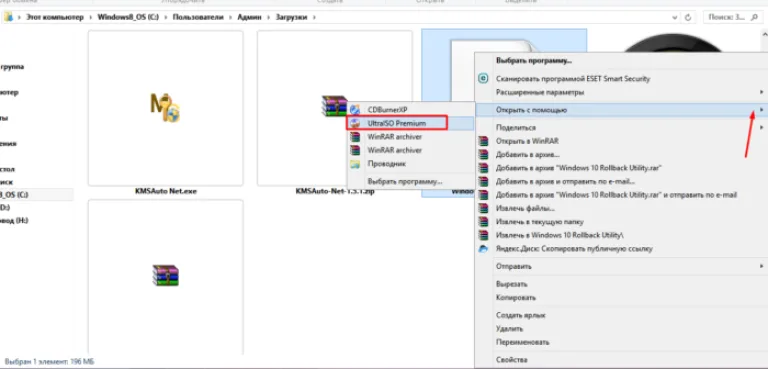Navigate to Windows8_OS (C:) breadcrumb

click(x=127, y=17)
